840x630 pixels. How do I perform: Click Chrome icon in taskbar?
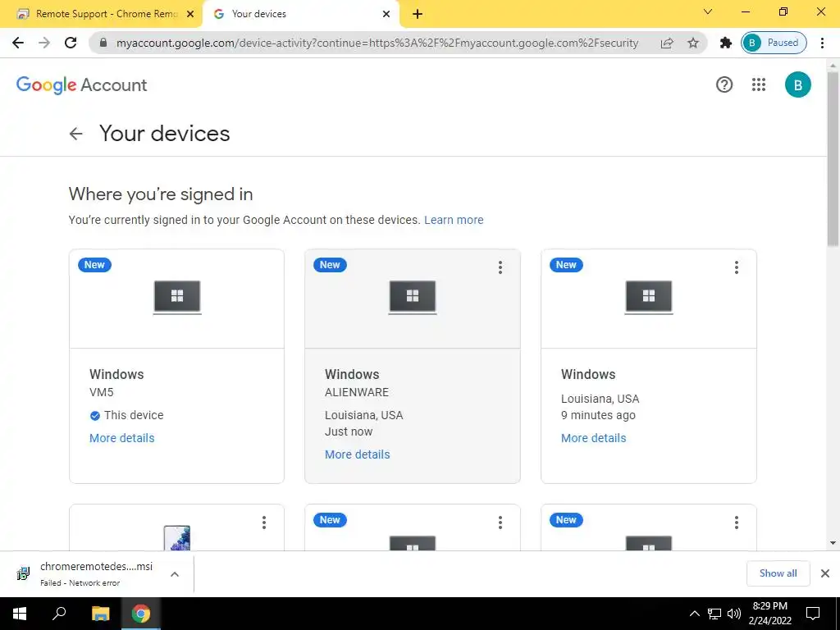point(141,614)
